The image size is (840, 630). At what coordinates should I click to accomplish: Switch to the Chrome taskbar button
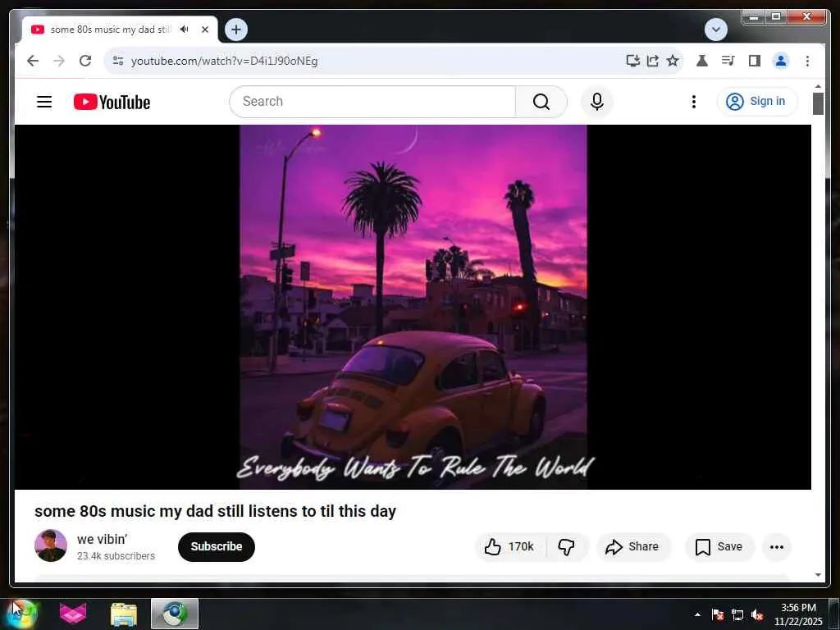[175, 614]
